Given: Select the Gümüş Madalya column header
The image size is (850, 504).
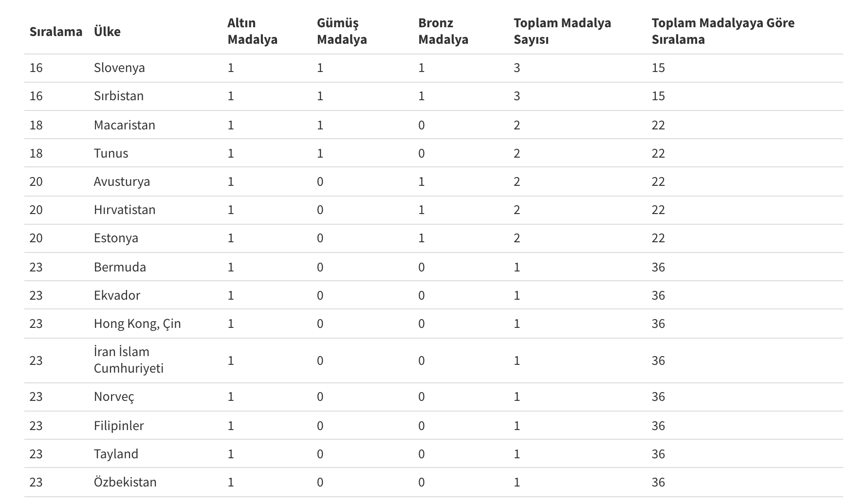Looking at the screenshot, I should (x=342, y=31).
